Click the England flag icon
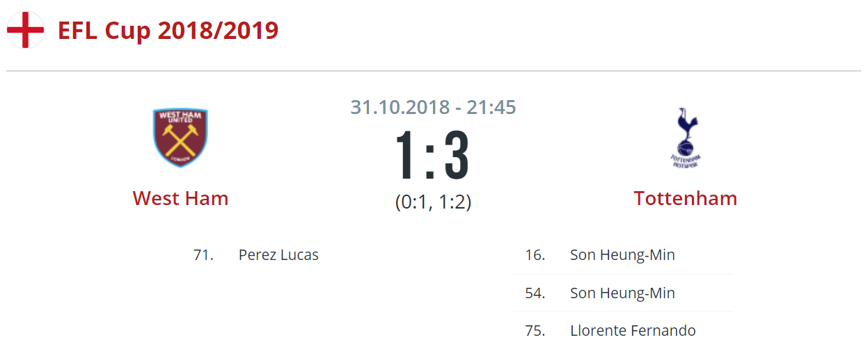Viewport: 868px width, 358px height. [26, 31]
